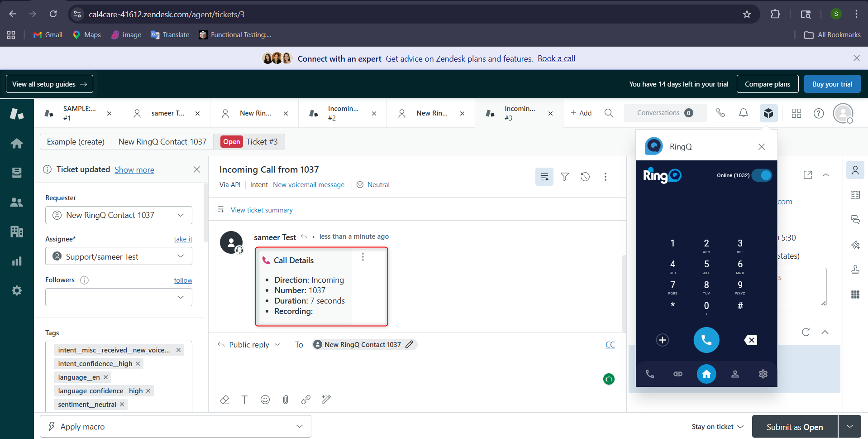Open the Apply macro dropdown

176,426
